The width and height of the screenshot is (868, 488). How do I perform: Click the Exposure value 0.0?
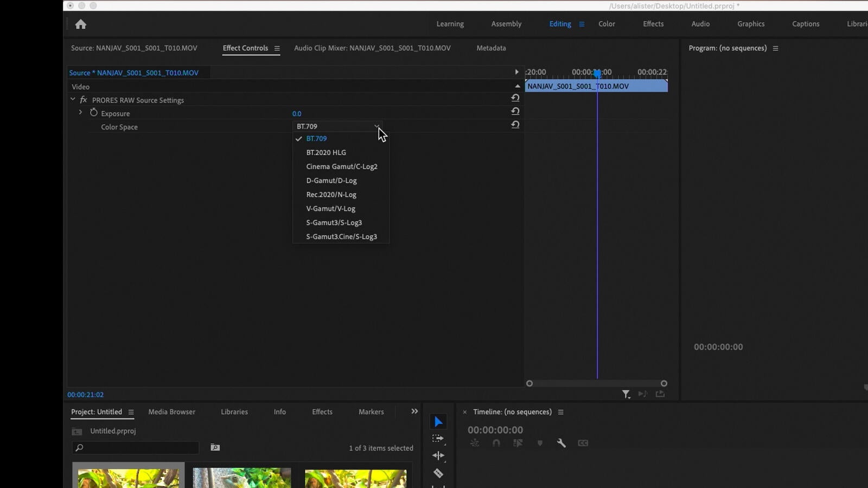pos(297,114)
